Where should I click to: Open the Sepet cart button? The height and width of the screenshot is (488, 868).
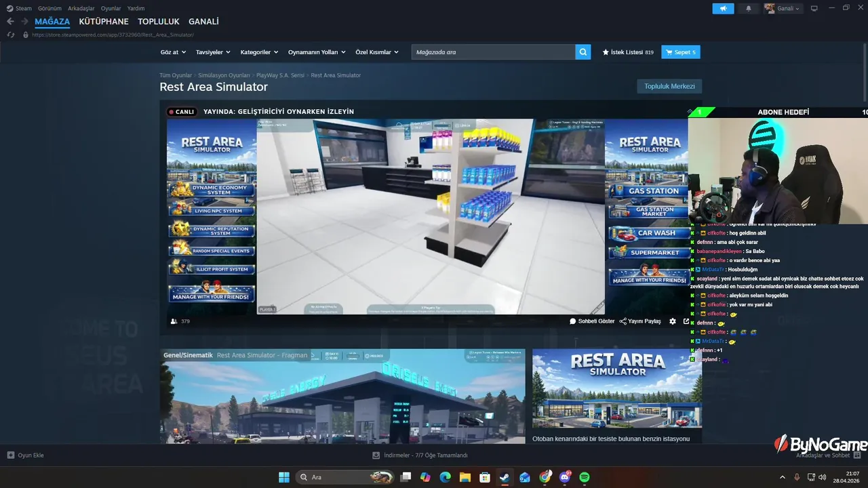click(x=681, y=52)
